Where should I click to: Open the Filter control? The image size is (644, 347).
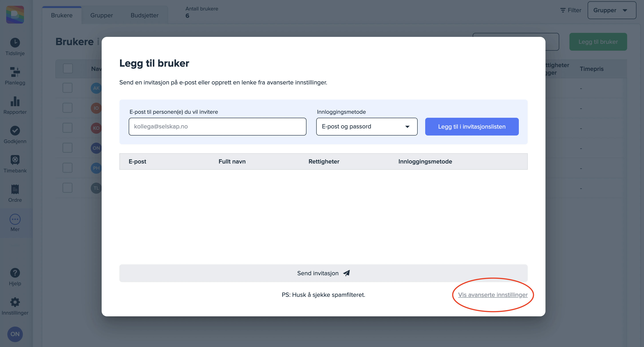571,10
